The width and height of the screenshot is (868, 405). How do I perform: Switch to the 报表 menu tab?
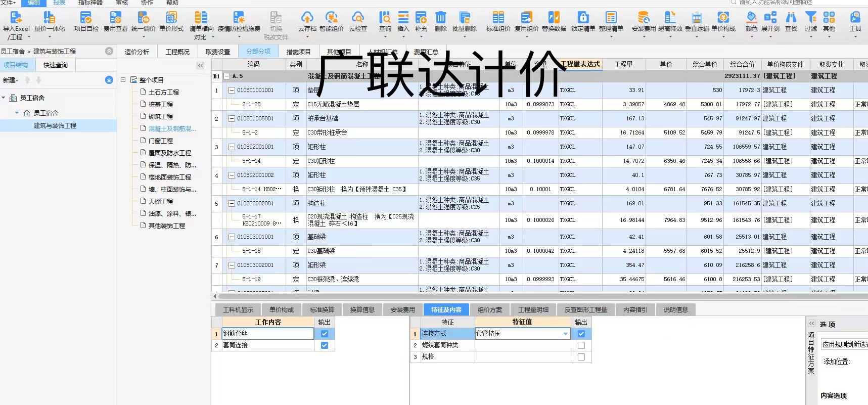[59, 3]
